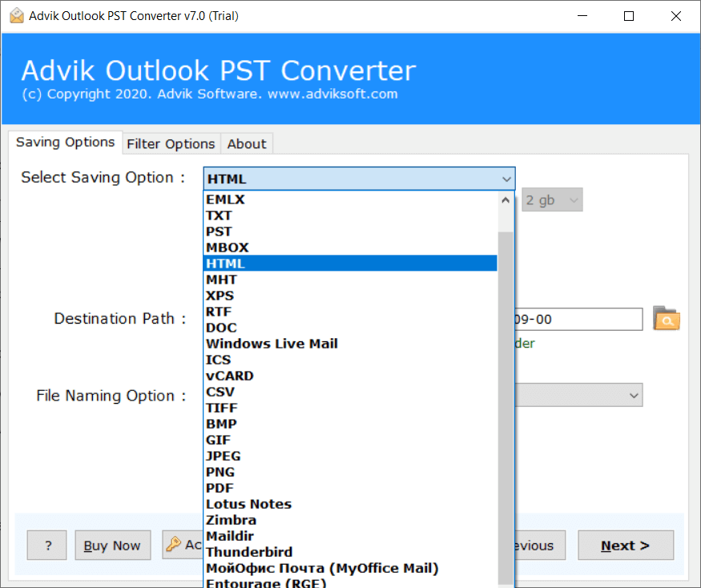
Task: Click the browse folder icon for destination path
Action: click(666, 319)
